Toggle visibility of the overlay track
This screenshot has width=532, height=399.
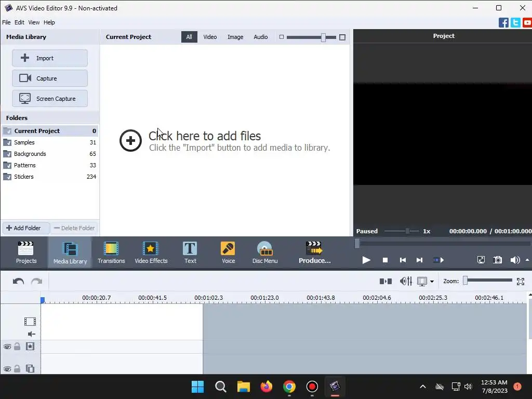coord(7,369)
